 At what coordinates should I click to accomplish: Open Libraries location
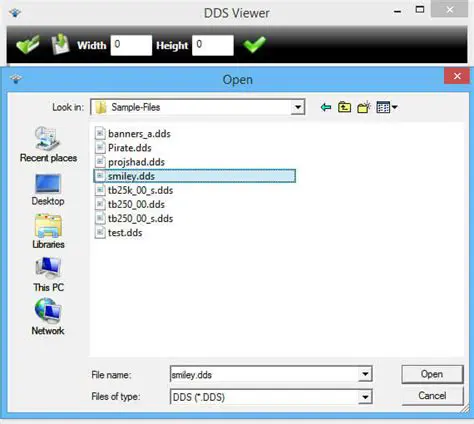(48, 232)
